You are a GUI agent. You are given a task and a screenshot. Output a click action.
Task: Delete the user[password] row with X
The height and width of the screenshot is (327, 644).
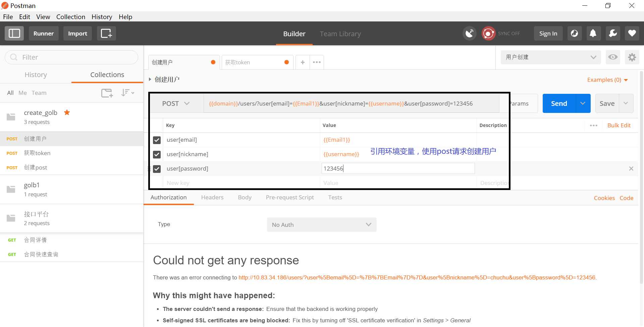tap(631, 169)
